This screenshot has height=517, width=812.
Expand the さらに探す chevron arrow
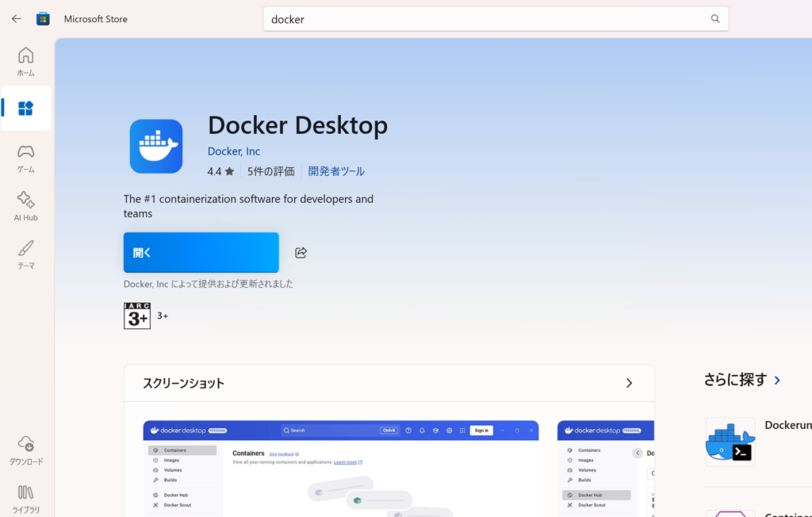777,381
